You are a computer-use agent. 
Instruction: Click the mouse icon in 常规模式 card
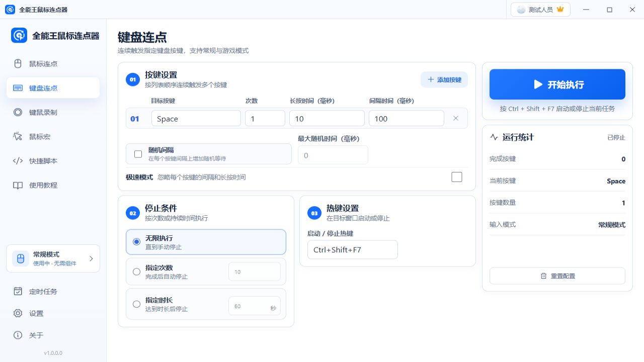click(x=21, y=258)
